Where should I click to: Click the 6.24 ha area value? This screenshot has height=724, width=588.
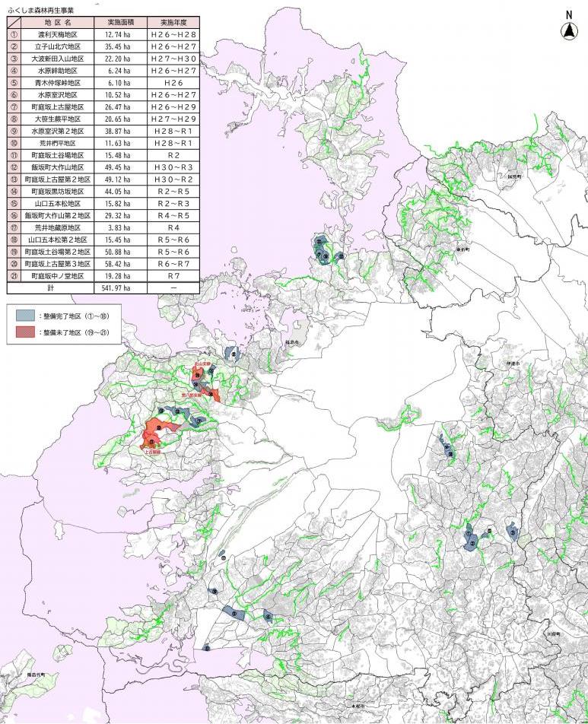(119, 71)
